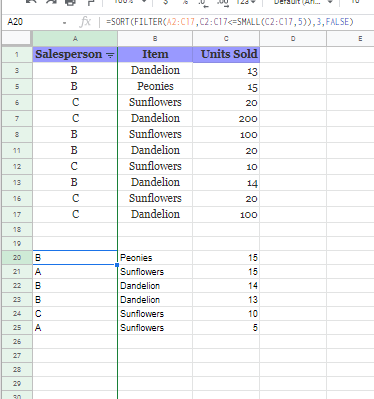This screenshot has height=399, width=374.
Task: Select the value 100 in row 8
Action: pos(226,134)
